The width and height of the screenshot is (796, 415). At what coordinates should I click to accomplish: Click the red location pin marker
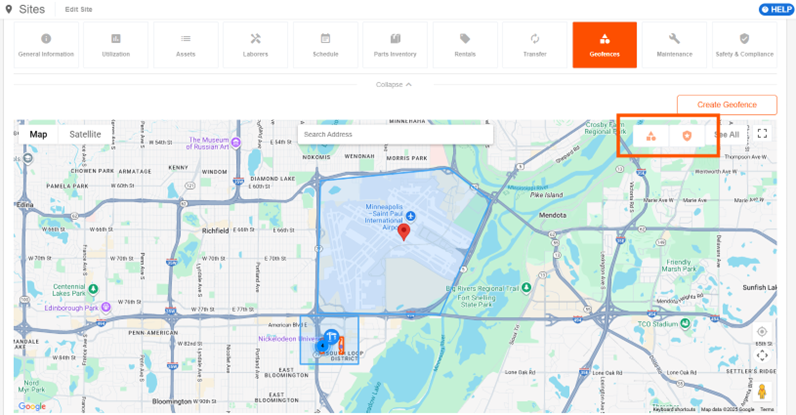(x=404, y=232)
